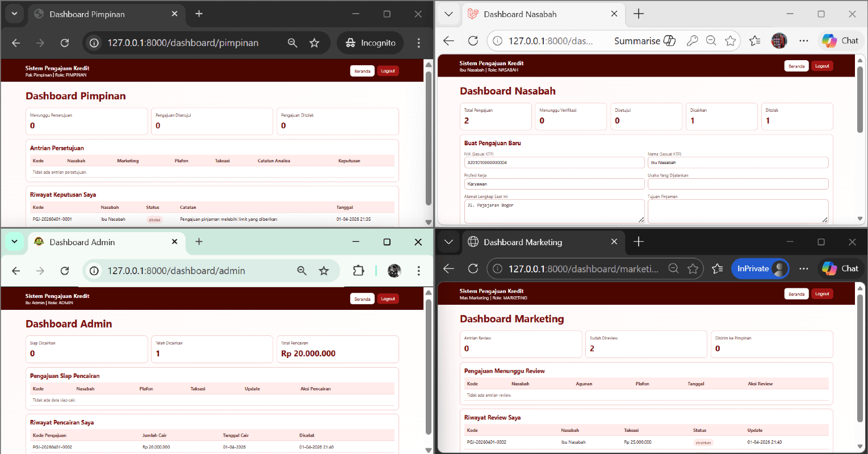Expand the tab actions dropdown in the Nasabah window
The height and width of the screenshot is (454, 868).
(448, 14)
